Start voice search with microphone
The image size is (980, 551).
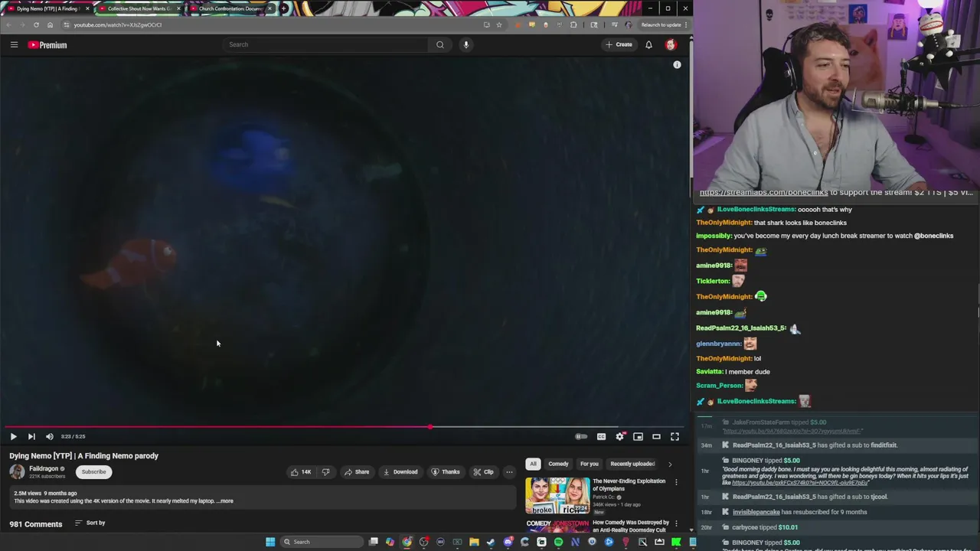pyautogui.click(x=465, y=44)
